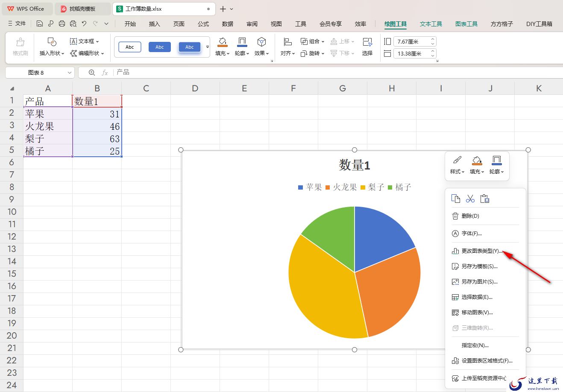Switch to the 图表工具 ribbon tab
Screen dimensions: 563x392
466,24
